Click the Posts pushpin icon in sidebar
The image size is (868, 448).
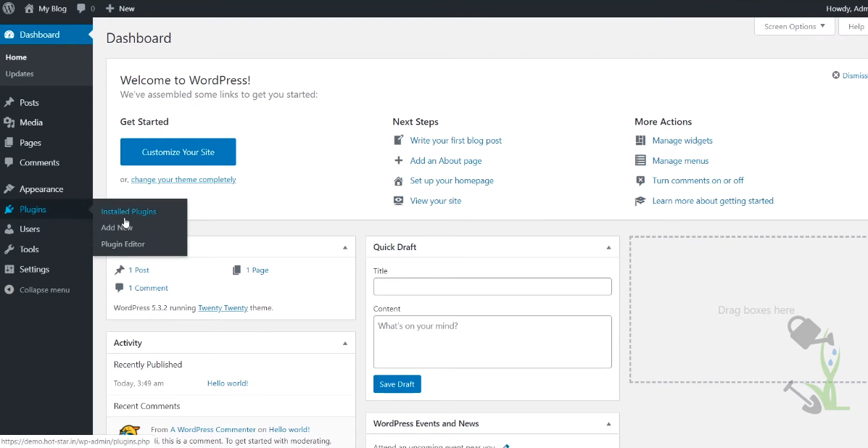(x=9, y=103)
